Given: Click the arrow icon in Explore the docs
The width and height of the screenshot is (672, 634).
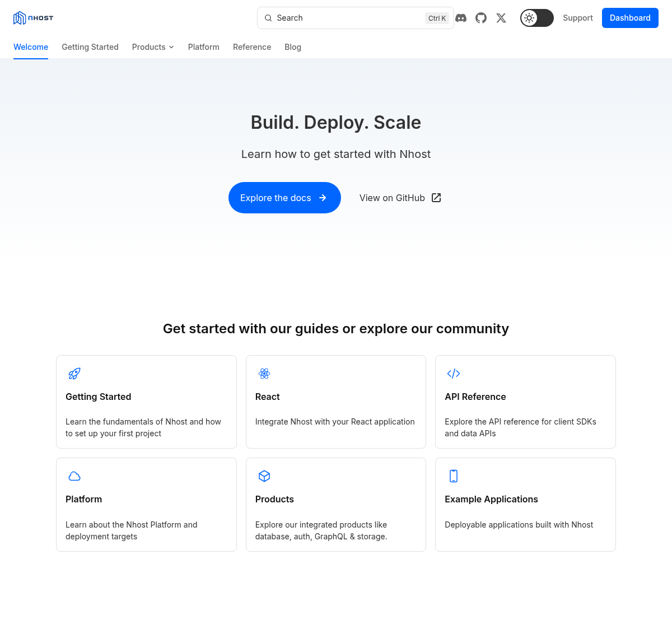Looking at the screenshot, I should [x=323, y=198].
